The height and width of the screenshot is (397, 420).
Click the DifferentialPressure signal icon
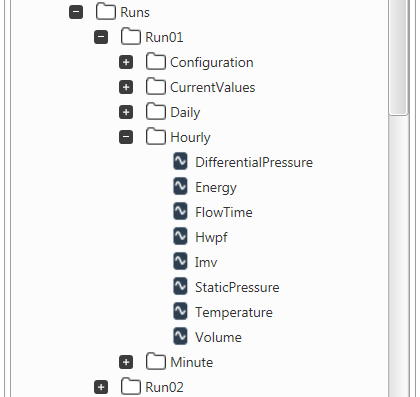click(x=180, y=161)
